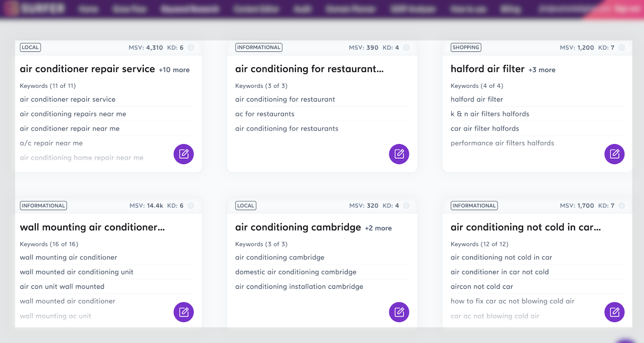Click edit icon on wall mounting air conditioner card
The width and height of the screenshot is (644, 343).
coord(184,312)
